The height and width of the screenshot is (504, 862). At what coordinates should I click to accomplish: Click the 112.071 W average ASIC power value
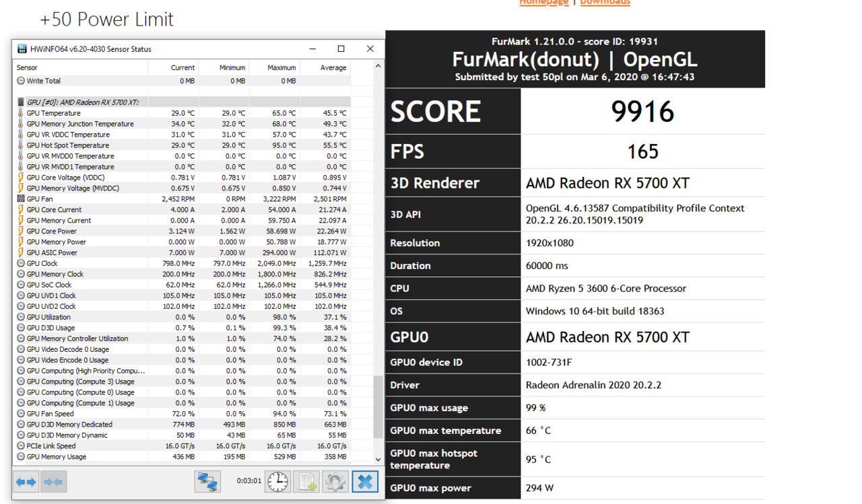[329, 253]
